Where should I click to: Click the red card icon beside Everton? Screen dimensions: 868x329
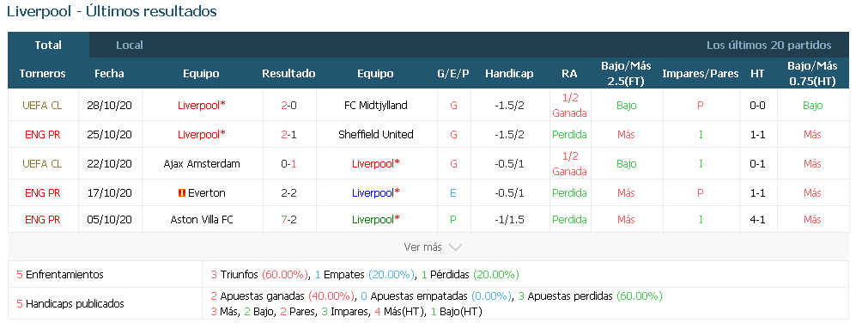click(x=181, y=193)
